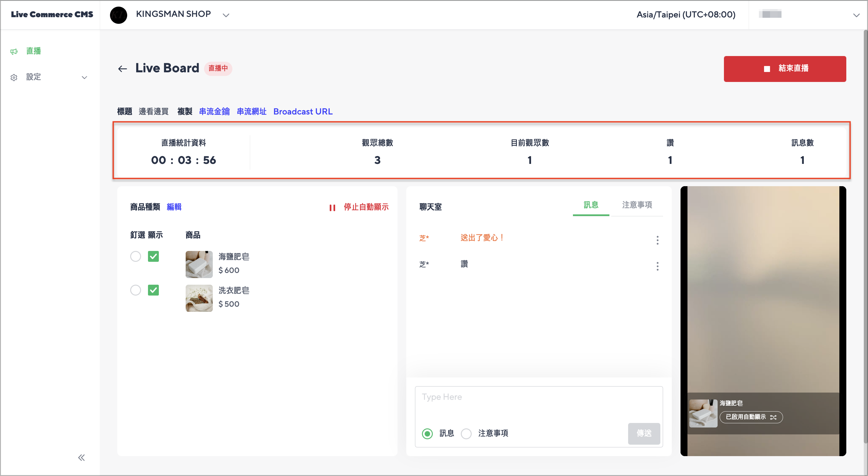This screenshot has width=868, height=476.
Task: Click the stop square icon in 結束直播
Action: pyautogui.click(x=766, y=69)
